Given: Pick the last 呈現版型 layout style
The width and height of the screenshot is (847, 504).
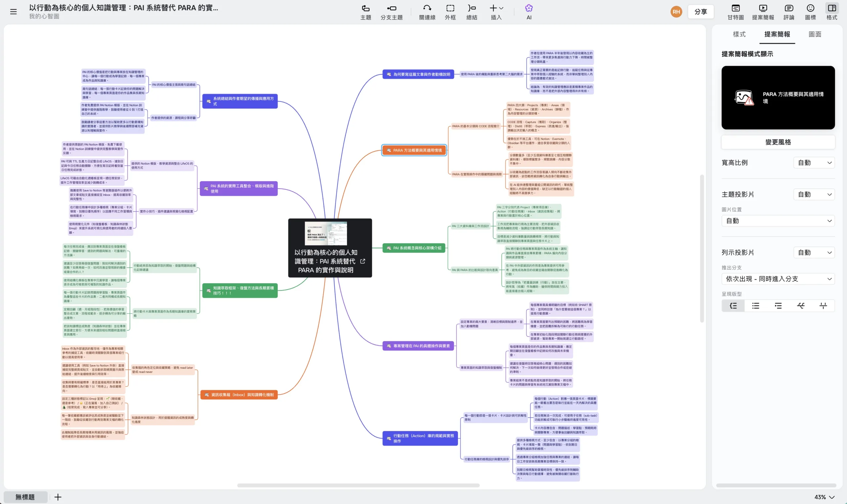Looking at the screenshot, I should 823,305.
